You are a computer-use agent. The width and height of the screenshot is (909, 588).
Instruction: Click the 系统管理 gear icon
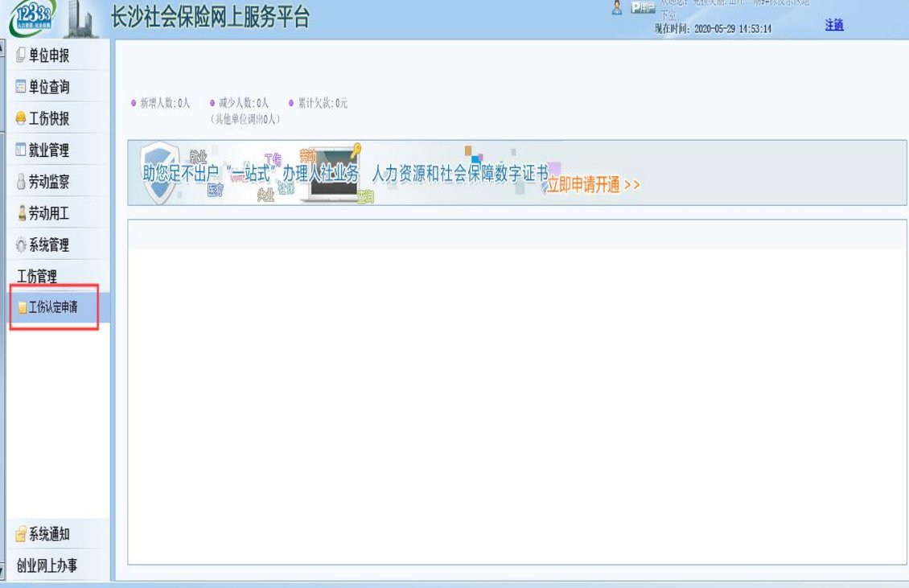tap(21, 245)
